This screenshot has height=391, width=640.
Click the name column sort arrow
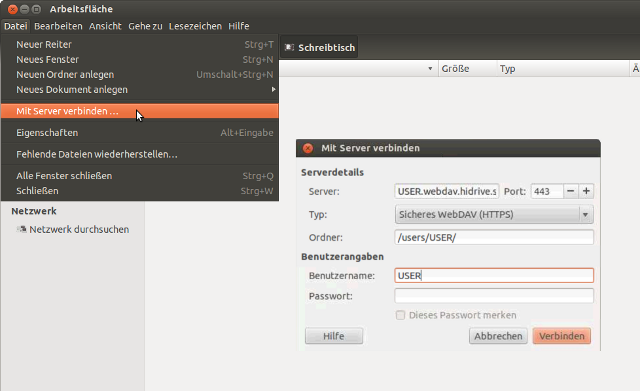point(430,69)
